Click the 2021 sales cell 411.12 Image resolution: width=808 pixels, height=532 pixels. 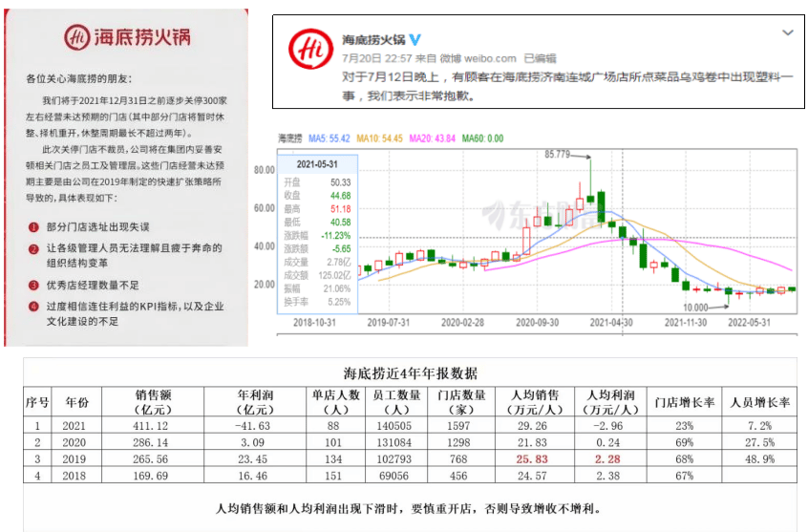click(153, 426)
